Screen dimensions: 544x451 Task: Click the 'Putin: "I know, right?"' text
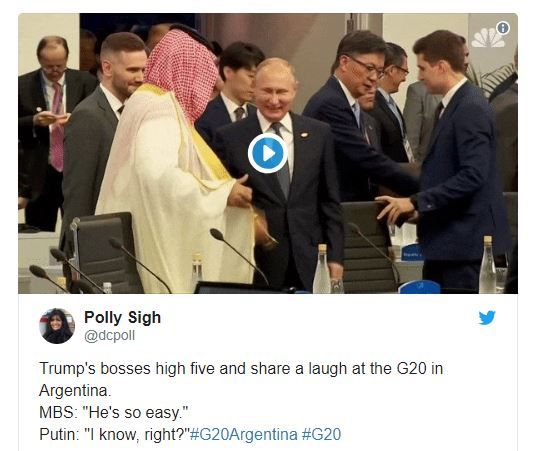coord(114,434)
